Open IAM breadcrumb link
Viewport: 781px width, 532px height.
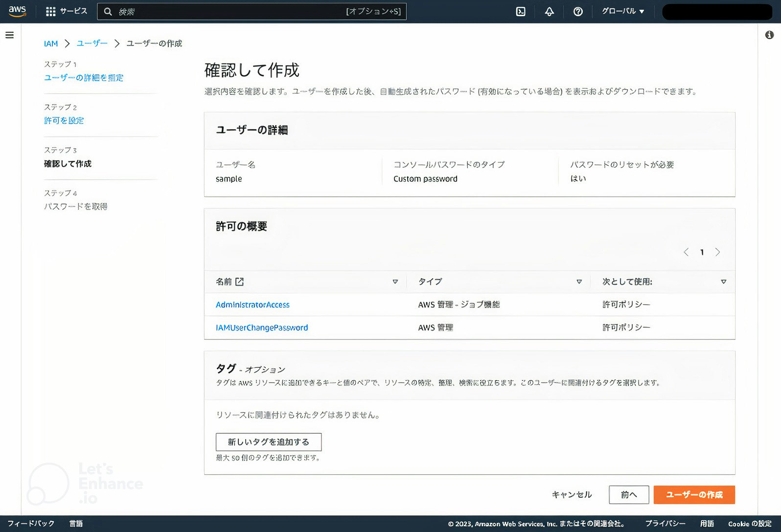(x=51, y=44)
